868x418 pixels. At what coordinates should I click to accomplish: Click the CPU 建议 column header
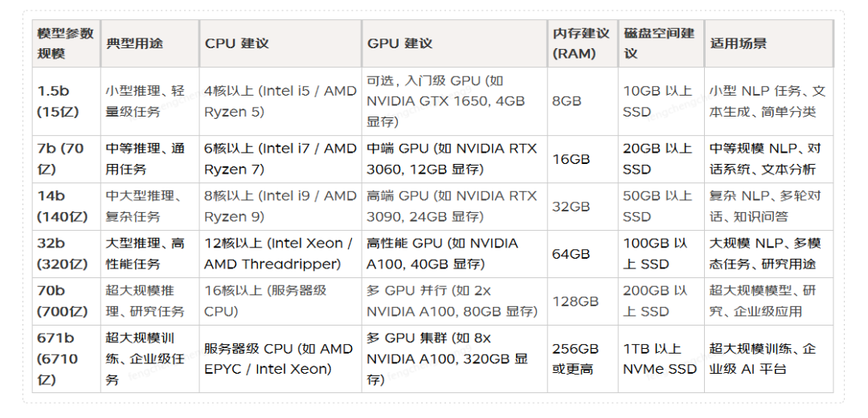coord(236,43)
